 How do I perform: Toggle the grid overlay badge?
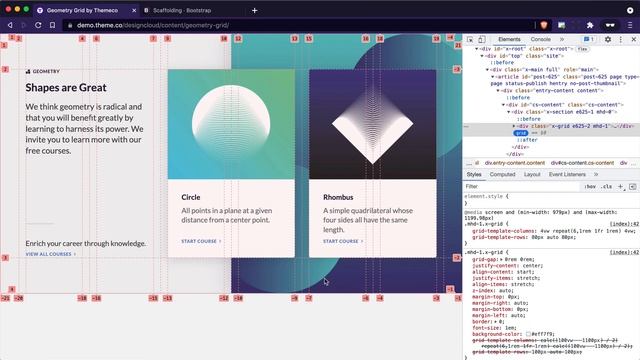coord(520,133)
